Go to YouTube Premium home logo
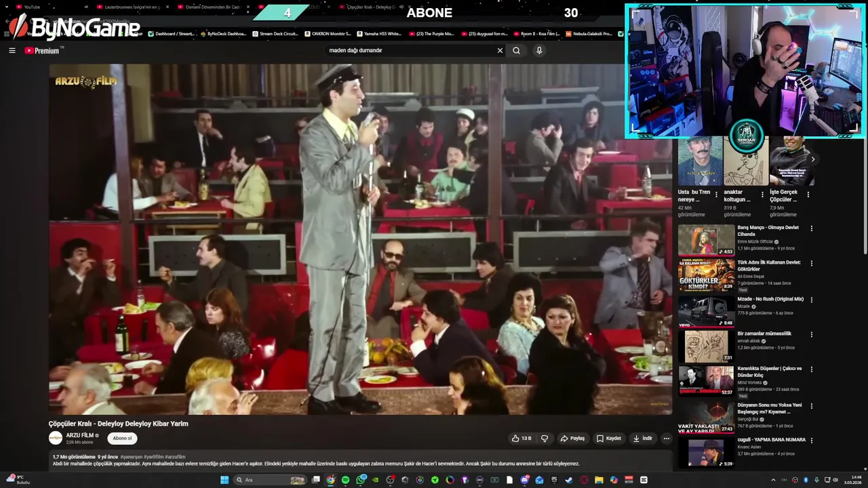 [x=42, y=50]
